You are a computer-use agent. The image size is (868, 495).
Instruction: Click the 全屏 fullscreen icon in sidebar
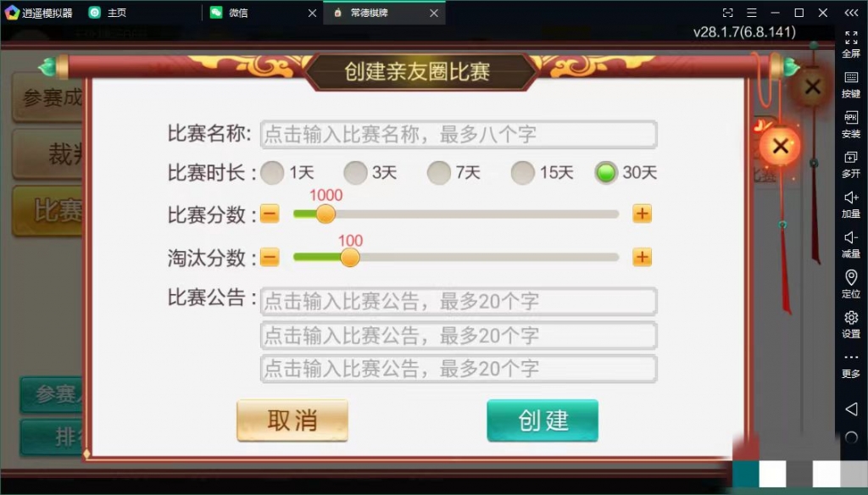[851, 44]
